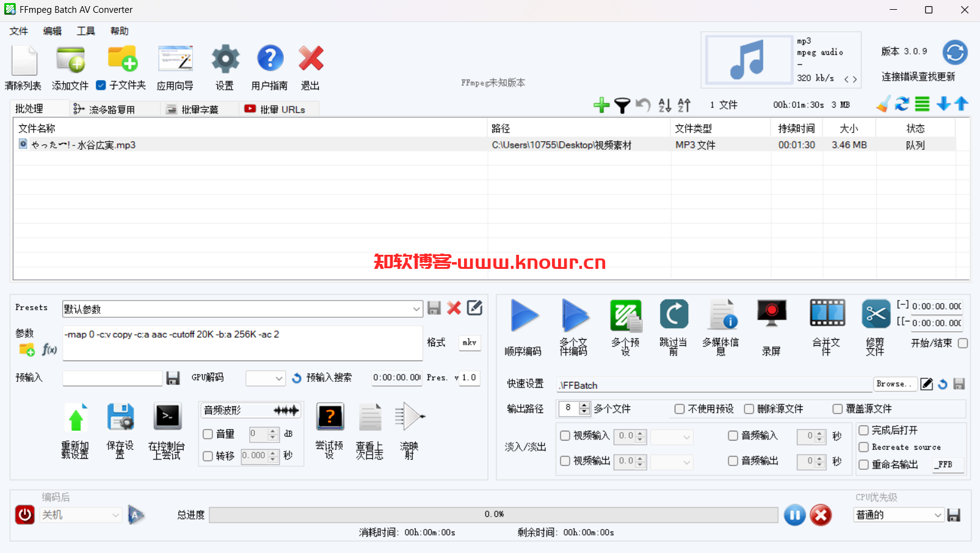The height and width of the screenshot is (553, 980).
Task: Click 跳过当前 skip current icon
Action: click(x=674, y=314)
